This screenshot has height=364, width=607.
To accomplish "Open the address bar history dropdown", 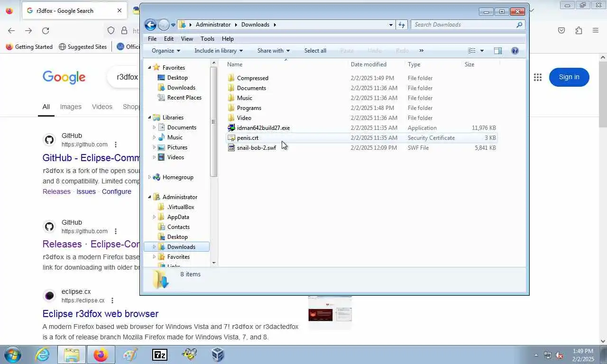I will [x=391, y=25].
